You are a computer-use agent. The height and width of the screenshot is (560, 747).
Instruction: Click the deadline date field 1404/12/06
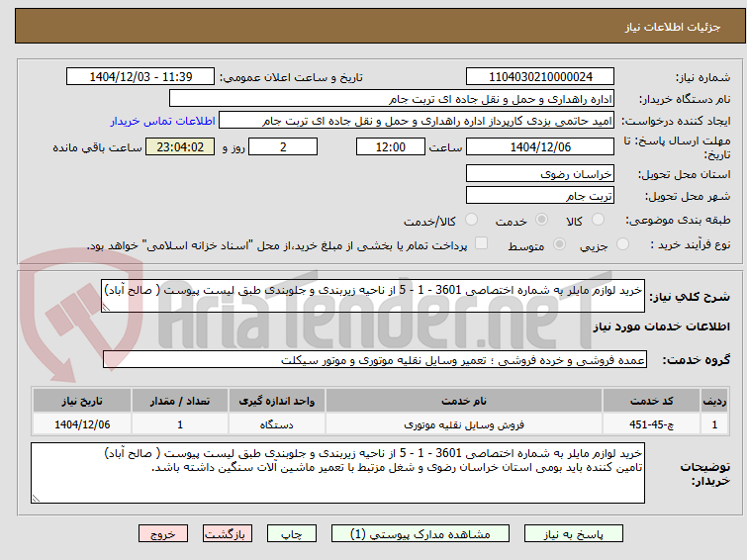pyautogui.click(x=540, y=146)
